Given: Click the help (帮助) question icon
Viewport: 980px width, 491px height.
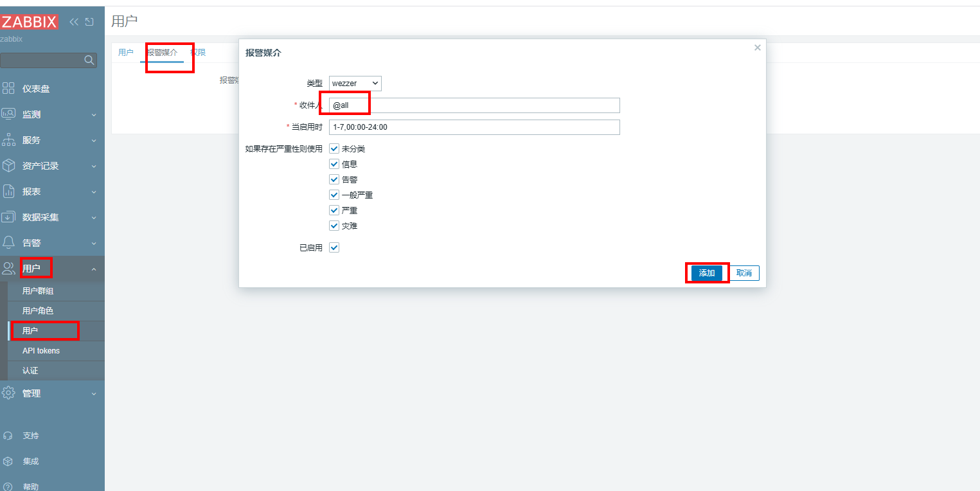Looking at the screenshot, I should pos(8,487).
